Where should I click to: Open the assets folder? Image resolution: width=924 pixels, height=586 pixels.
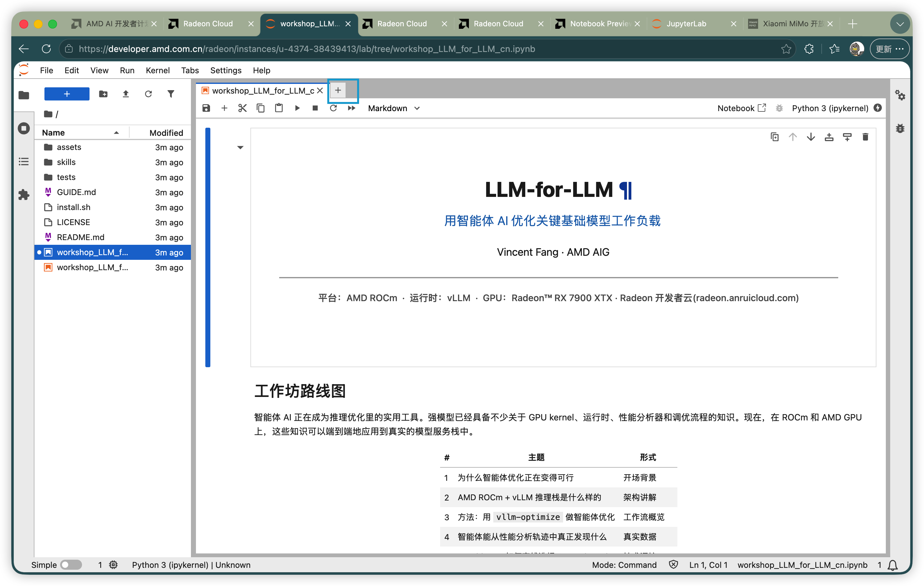click(113, 147)
